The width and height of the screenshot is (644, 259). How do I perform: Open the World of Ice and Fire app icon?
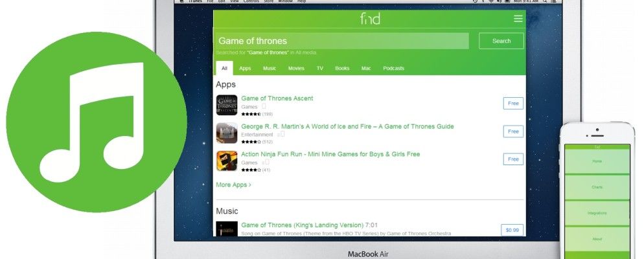tap(227, 133)
